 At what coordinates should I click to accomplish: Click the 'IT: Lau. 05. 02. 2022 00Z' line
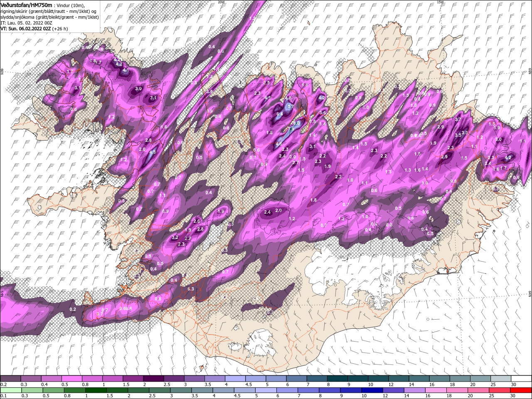(26, 23)
